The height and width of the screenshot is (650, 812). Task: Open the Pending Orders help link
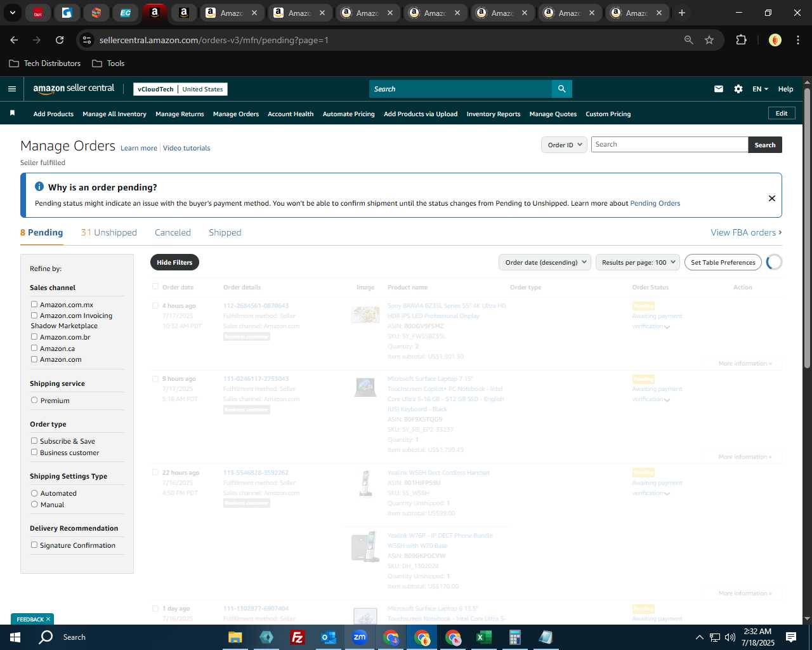pos(655,203)
